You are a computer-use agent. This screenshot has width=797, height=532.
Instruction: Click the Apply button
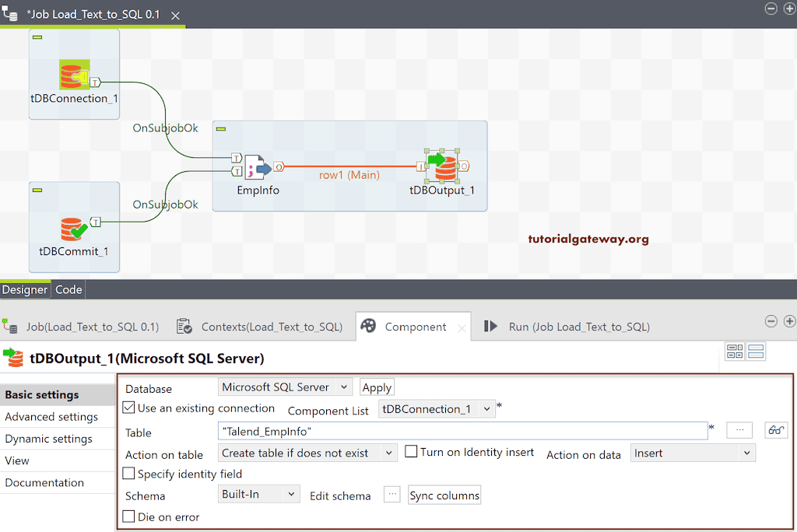pos(376,387)
